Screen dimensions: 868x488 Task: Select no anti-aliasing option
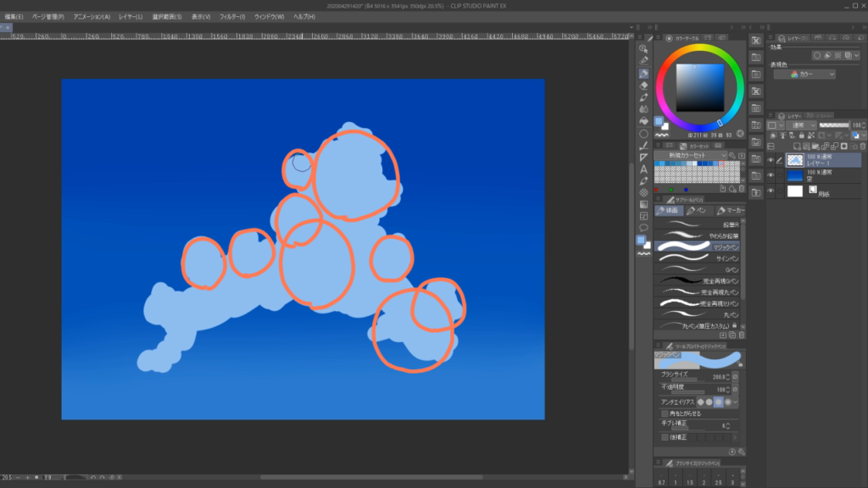click(x=700, y=402)
